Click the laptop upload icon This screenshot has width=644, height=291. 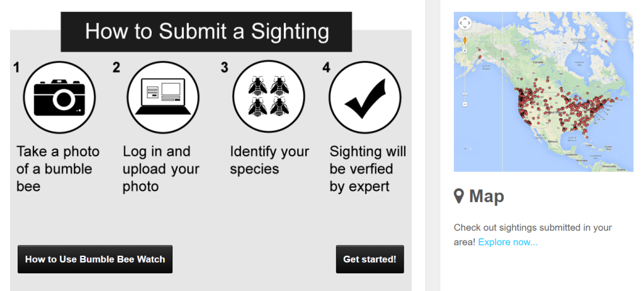pyautogui.click(x=162, y=97)
